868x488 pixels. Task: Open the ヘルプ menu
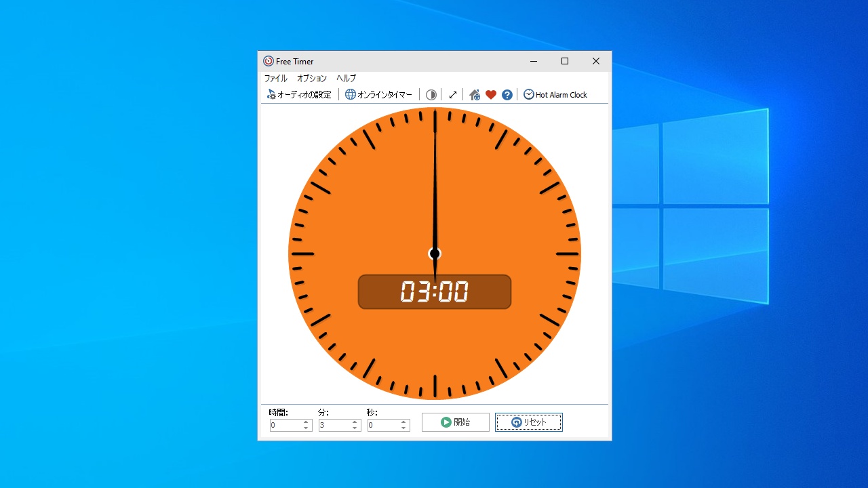point(346,79)
